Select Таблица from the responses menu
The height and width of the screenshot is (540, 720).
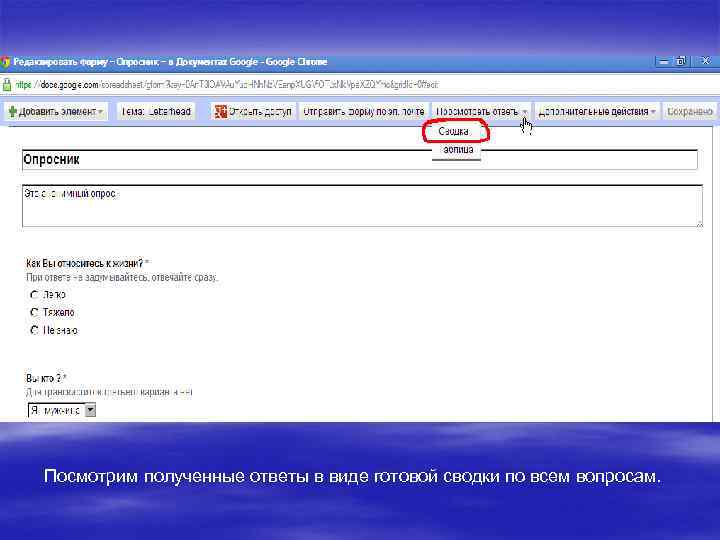(x=457, y=150)
